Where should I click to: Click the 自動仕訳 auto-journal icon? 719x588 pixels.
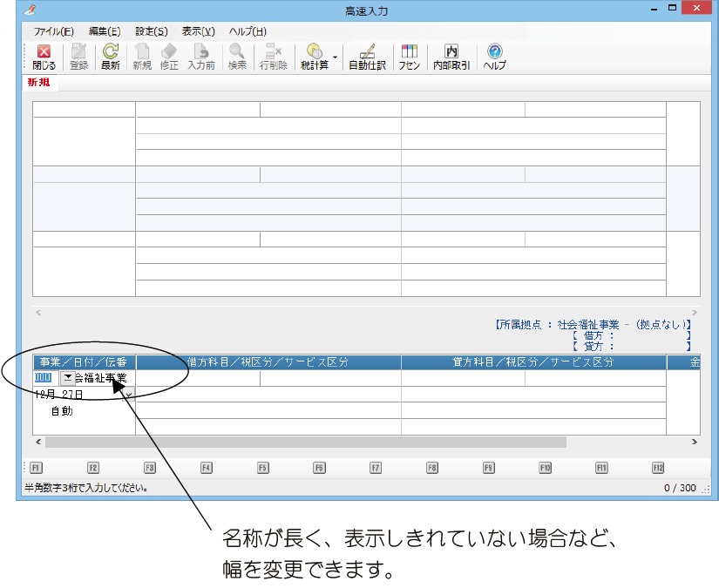(367, 57)
